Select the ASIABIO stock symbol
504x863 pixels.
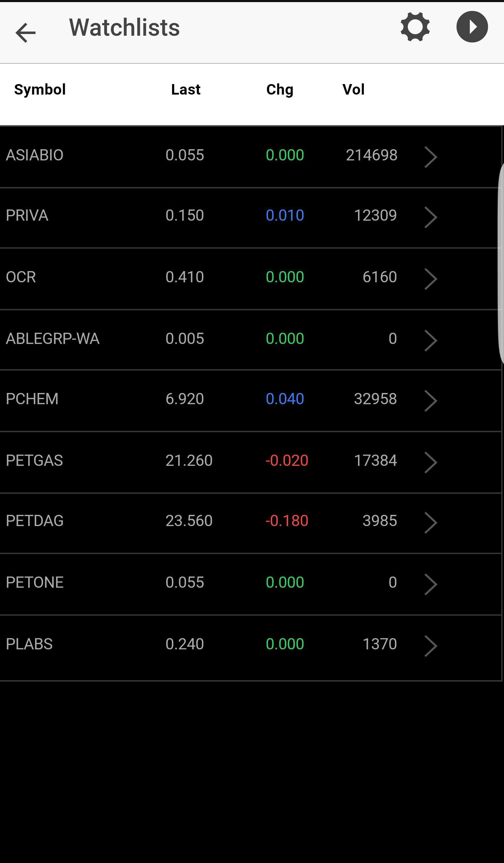point(35,155)
